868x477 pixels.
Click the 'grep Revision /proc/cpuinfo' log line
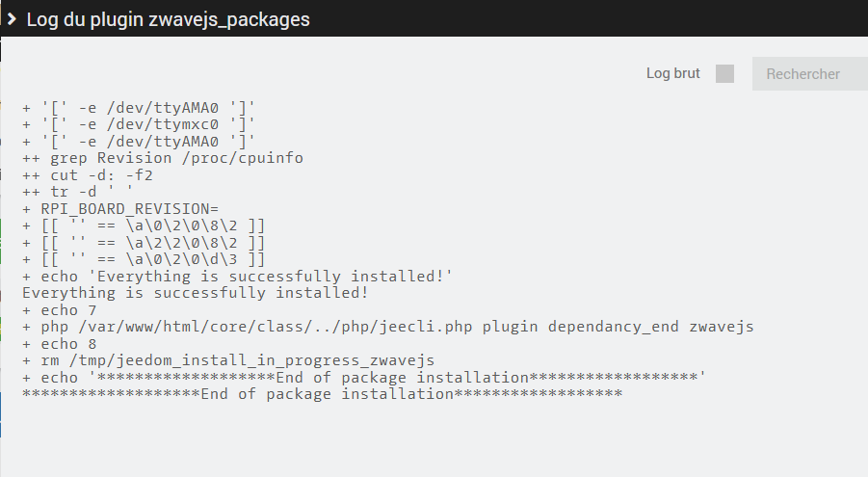click(176, 158)
